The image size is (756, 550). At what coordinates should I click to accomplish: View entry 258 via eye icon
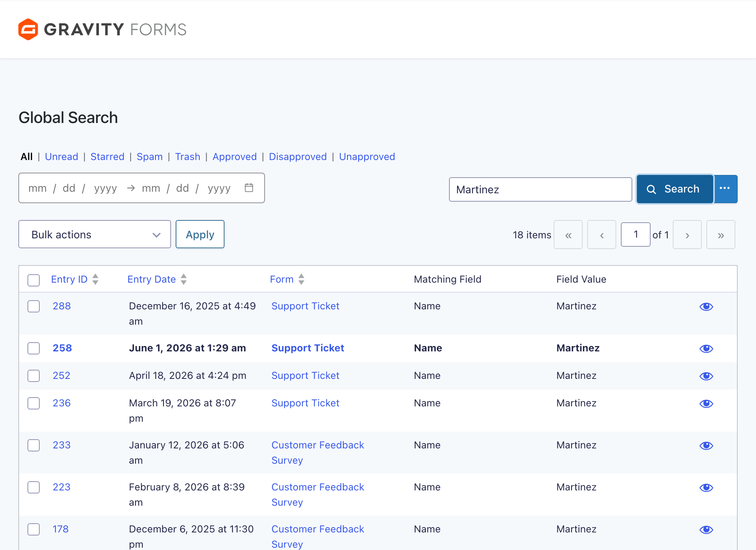point(706,348)
